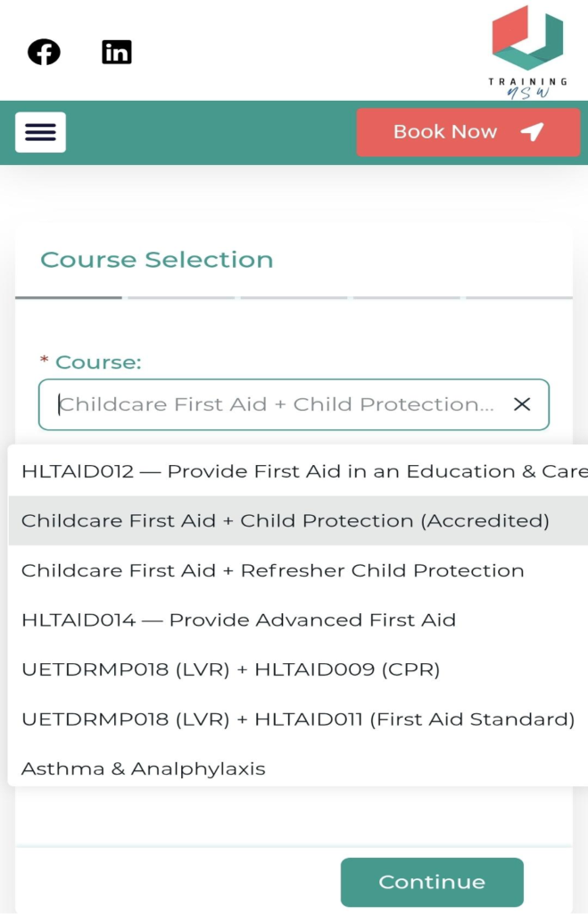Click the Course Selection step heading
The width and height of the screenshot is (588, 914).
[157, 260]
